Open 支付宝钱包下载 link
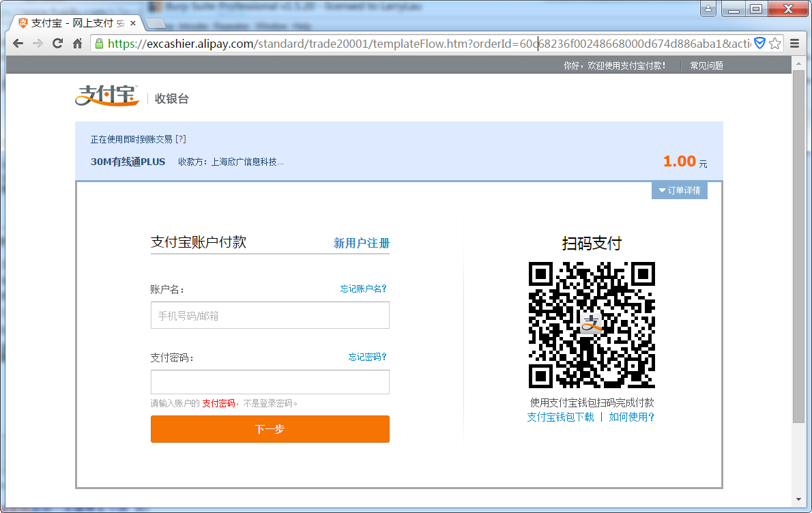This screenshot has width=812, height=513. [x=560, y=417]
